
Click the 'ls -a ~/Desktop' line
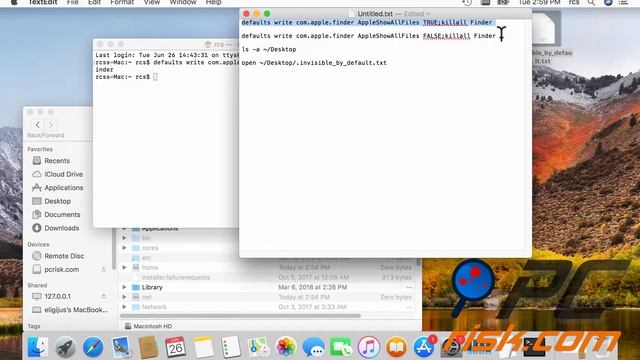pyautogui.click(x=269, y=49)
